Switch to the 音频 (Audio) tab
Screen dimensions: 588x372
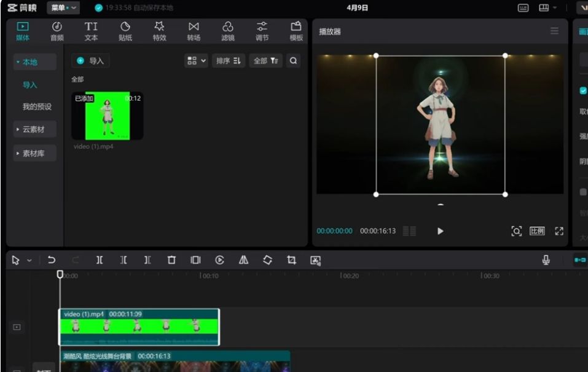pyautogui.click(x=57, y=31)
